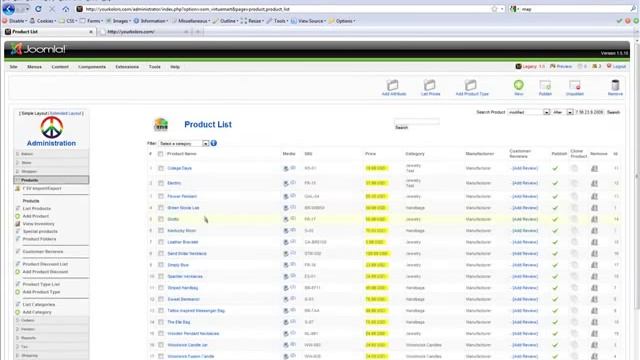The image size is (640, 360).
Task: Click the blue info icon beside category filter
Action: point(213,143)
